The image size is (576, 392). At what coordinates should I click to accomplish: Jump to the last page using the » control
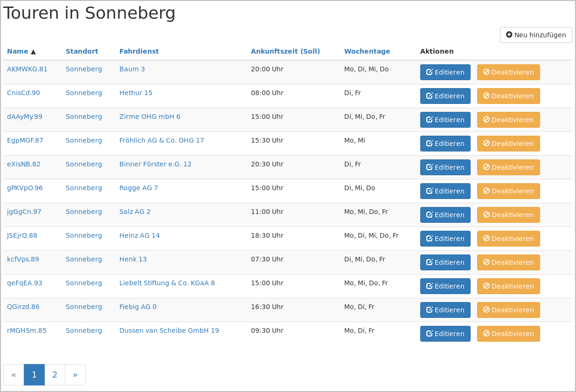click(x=75, y=374)
